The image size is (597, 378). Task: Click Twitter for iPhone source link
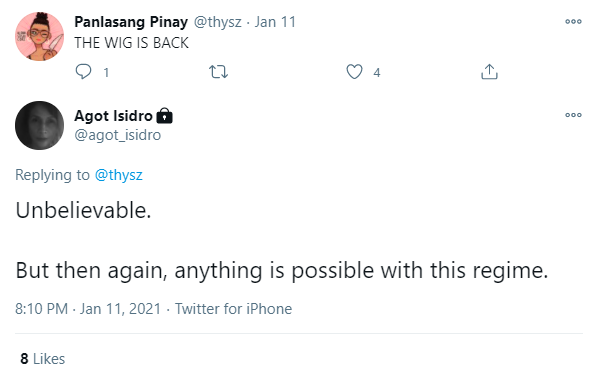(x=233, y=309)
